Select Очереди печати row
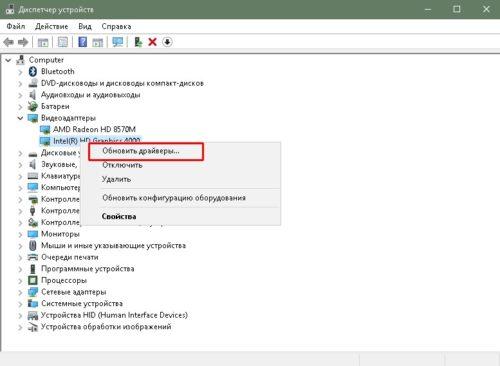 (70, 257)
